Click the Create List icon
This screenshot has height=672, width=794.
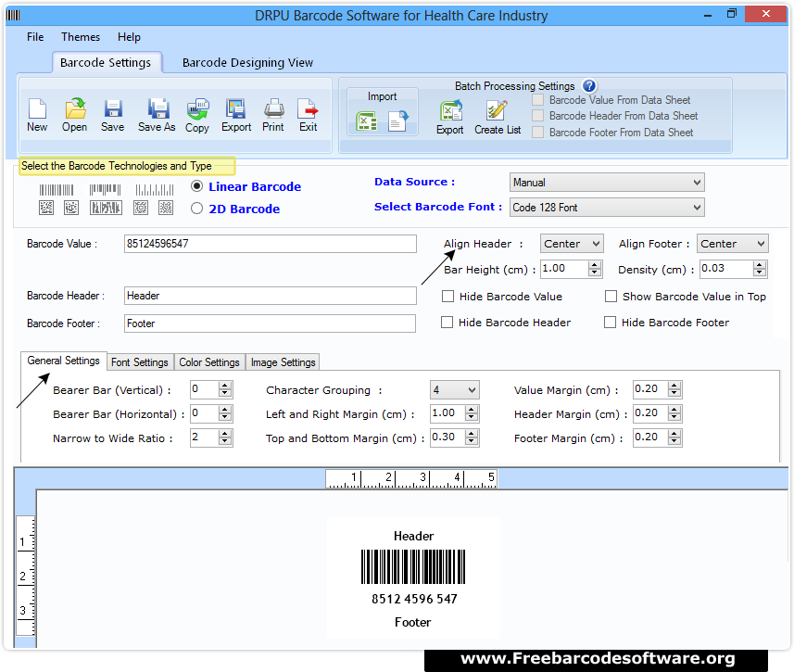coord(497,110)
